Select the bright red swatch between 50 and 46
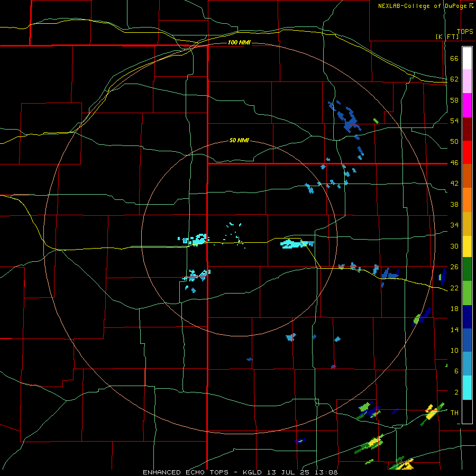Viewport: 476px width, 476px height. tap(467, 152)
